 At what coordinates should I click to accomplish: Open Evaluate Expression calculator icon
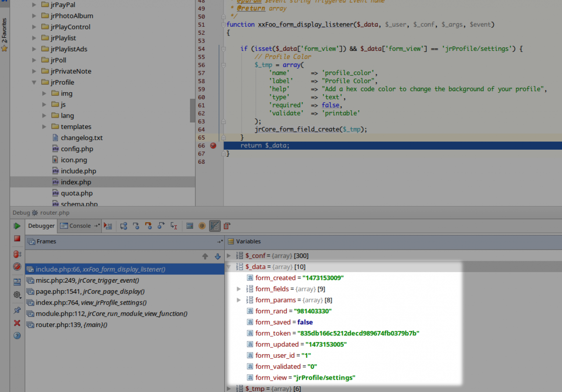point(190,226)
